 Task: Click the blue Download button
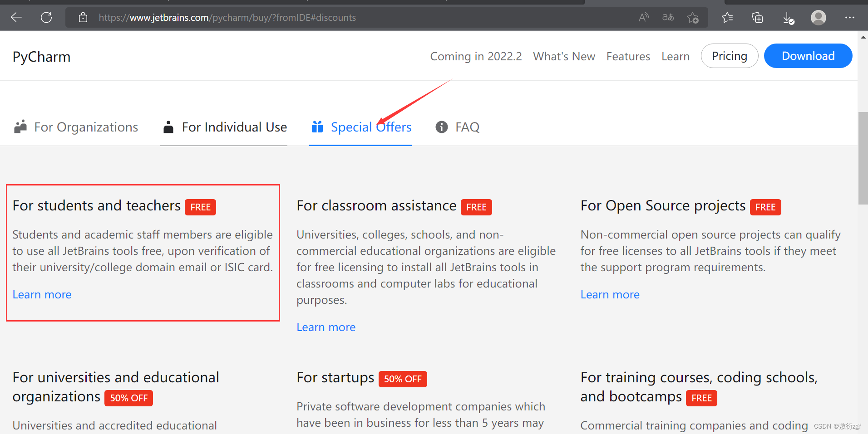(808, 56)
